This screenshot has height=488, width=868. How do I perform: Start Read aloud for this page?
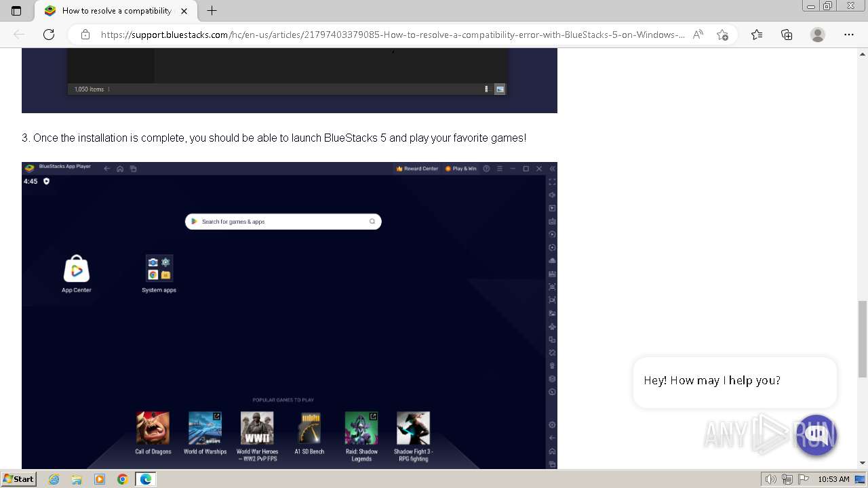coord(698,35)
